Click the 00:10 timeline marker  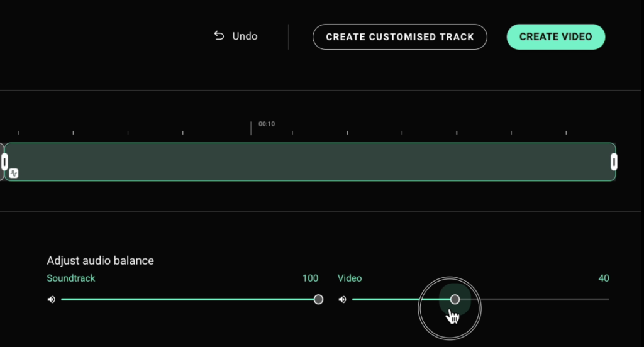coord(267,124)
